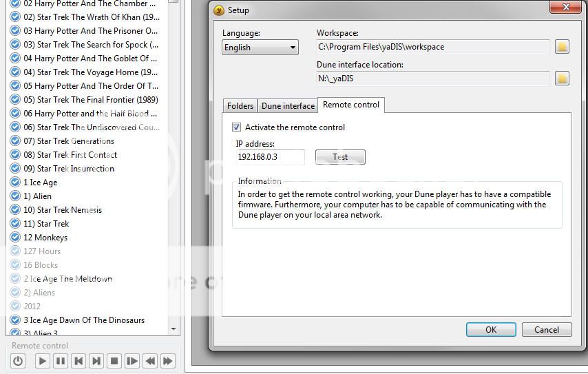The width and height of the screenshot is (588, 374).
Task: Toggle check icon next to 16 Blocks
Action: click(15, 265)
